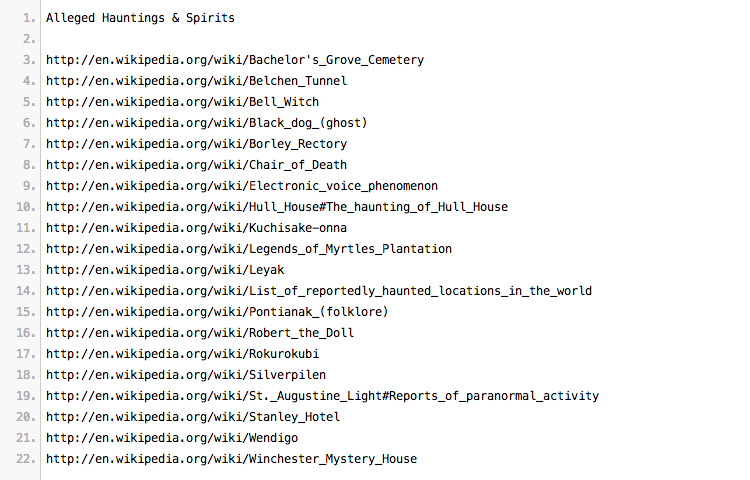
Task: Open the Pontianak (folklore) link
Action: coord(217,312)
